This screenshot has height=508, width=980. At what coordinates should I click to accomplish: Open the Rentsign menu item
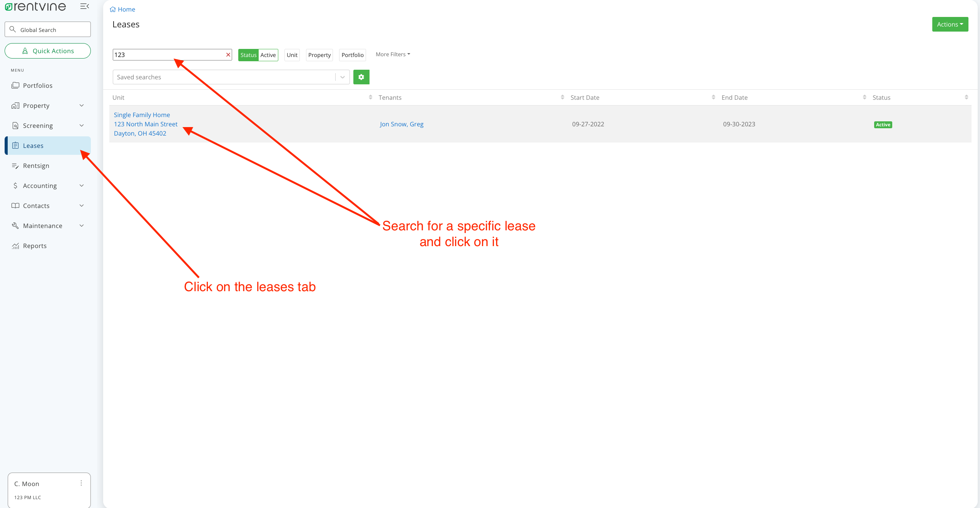tap(36, 166)
